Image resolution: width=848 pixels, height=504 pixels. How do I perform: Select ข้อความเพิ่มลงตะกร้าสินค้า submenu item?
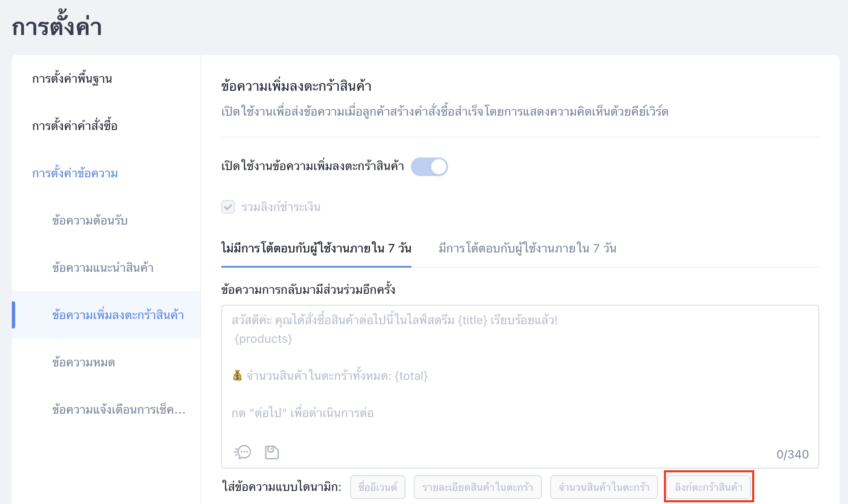[106, 315]
